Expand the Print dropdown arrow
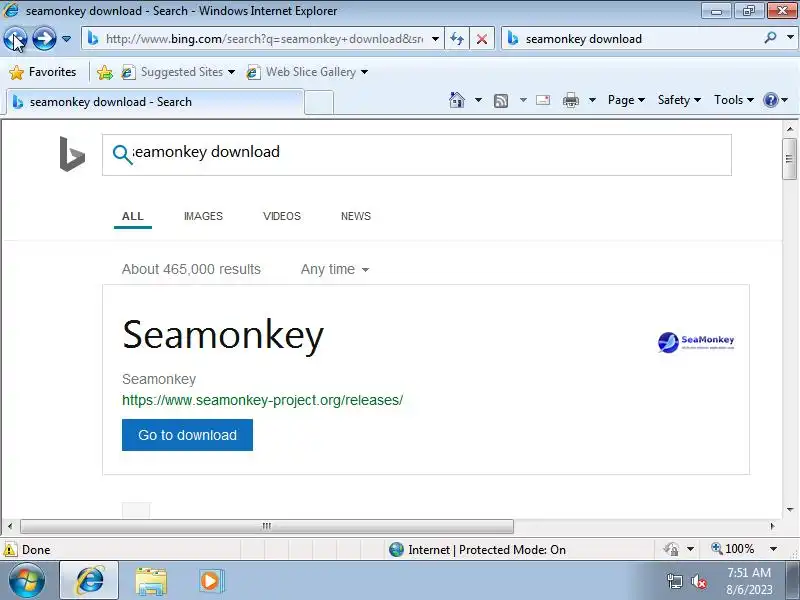The height and width of the screenshot is (600, 800). (x=592, y=100)
